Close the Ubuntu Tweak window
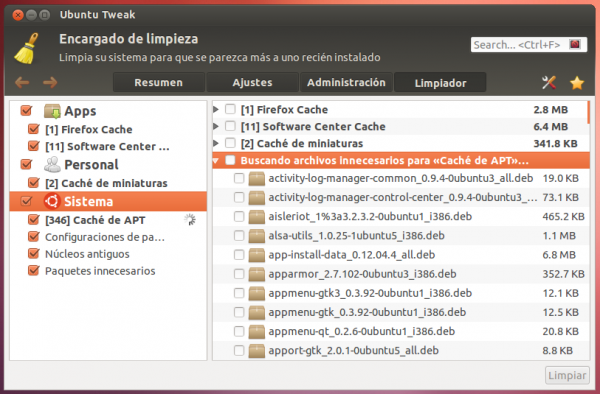600x394 pixels. [18, 15]
